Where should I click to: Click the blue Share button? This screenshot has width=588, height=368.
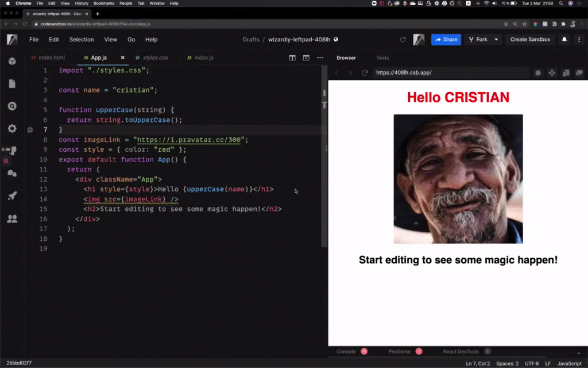point(446,39)
